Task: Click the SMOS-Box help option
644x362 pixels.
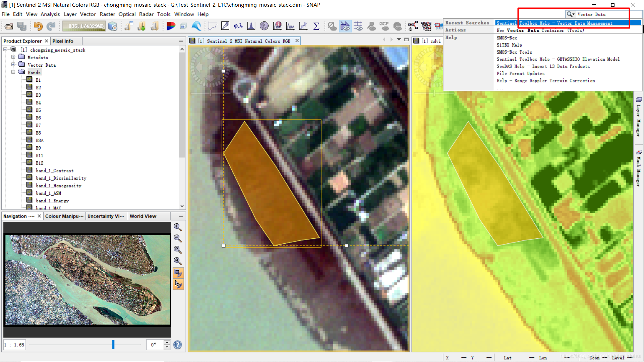Action: [x=506, y=37]
